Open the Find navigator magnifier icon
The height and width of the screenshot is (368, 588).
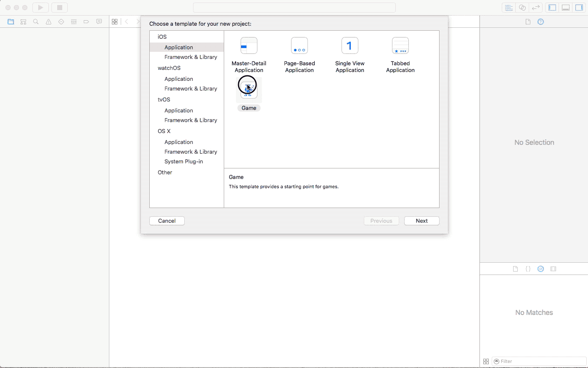tap(36, 21)
